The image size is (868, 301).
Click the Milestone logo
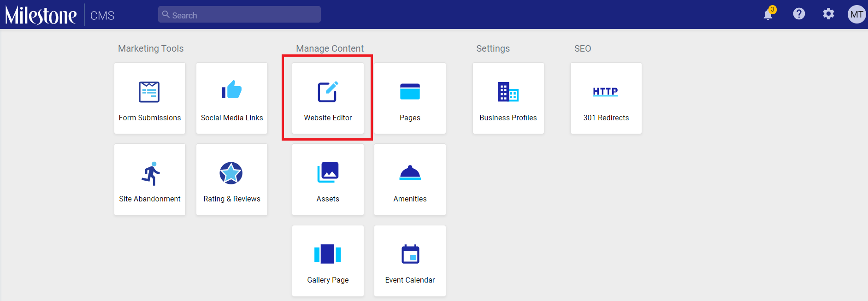click(41, 15)
